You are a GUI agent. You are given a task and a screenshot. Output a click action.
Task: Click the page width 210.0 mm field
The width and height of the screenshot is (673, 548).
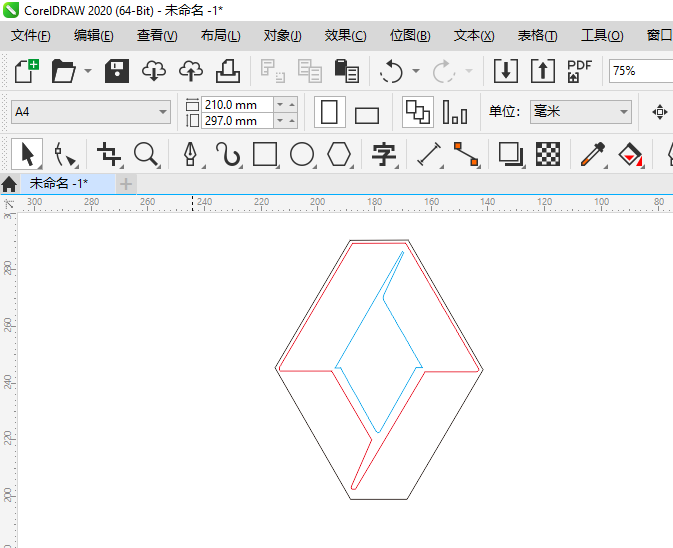pos(236,104)
